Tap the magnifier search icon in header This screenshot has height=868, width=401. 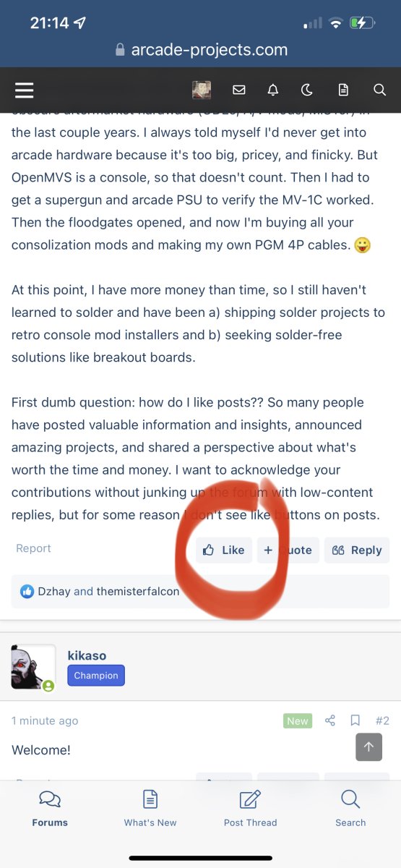[379, 90]
